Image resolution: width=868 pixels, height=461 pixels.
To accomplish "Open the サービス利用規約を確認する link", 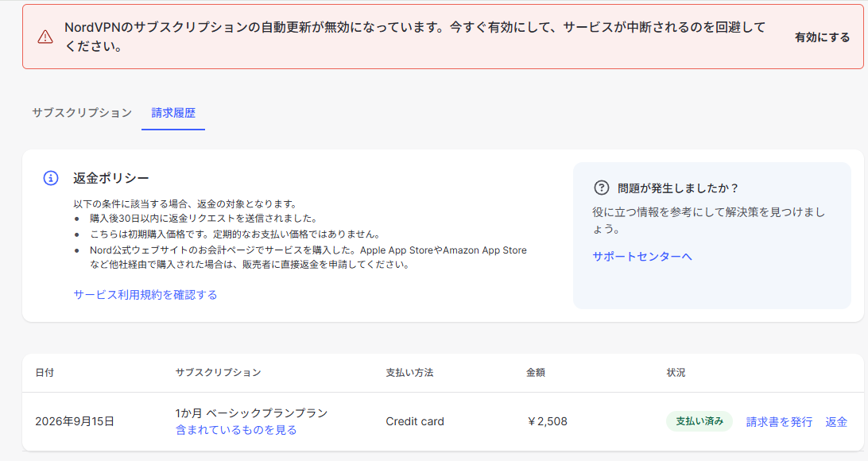I will tap(145, 294).
